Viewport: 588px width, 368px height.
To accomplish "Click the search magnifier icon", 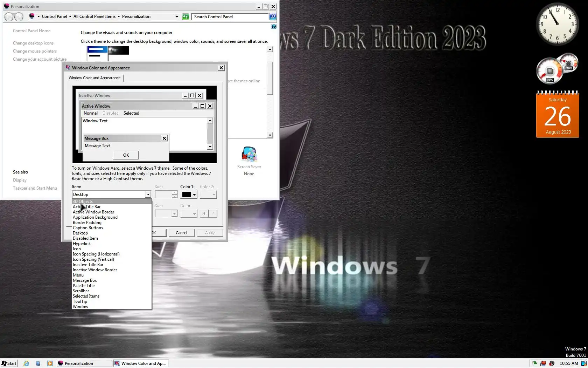I will pyautogui.click(x=273, y=17).
